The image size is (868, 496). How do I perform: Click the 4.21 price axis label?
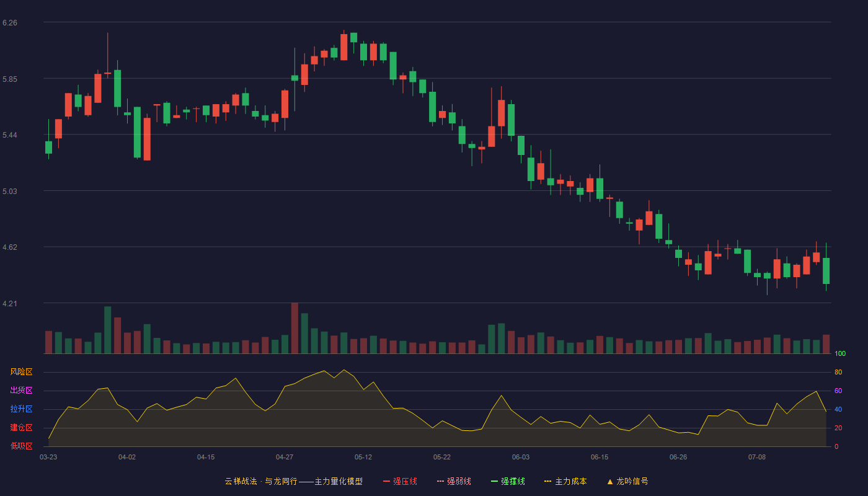[10, 304]
